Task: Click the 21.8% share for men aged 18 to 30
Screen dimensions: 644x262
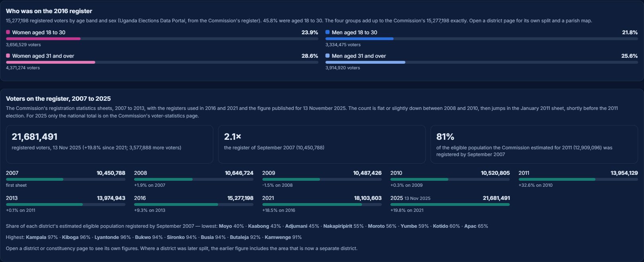Action: pyautogui.click(x=630, y=32)
